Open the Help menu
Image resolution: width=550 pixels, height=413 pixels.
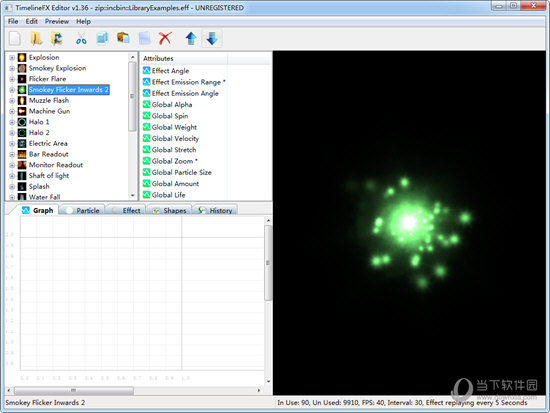pyautogui.click(x=83, y=21)
